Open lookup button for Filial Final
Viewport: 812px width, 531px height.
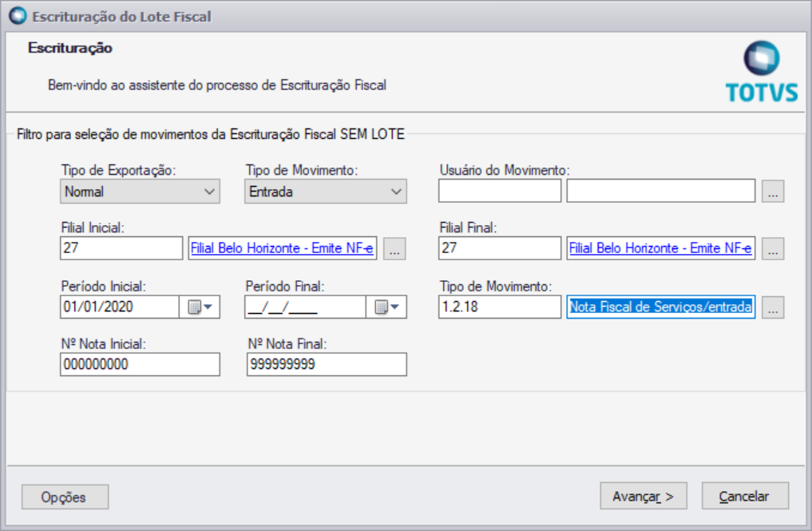[x=772, y=249]
